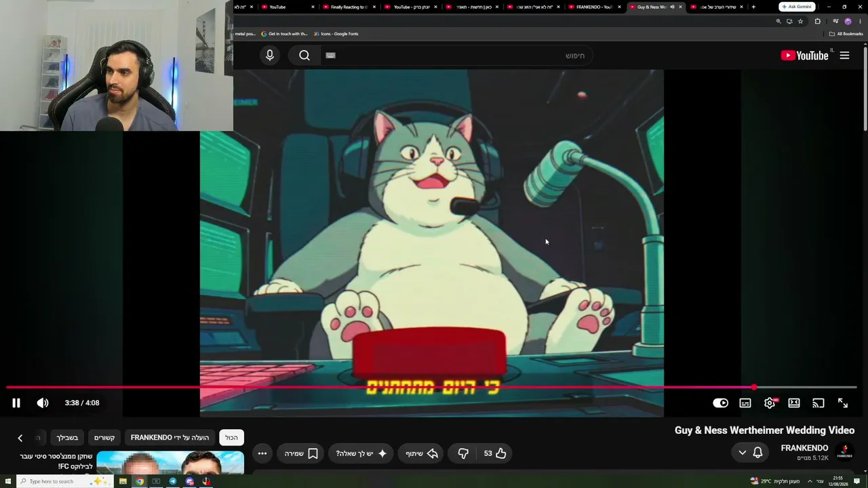The image size is (868, 488).
Task: Open the FRANKENDO channel avatar
Action: 844,452
